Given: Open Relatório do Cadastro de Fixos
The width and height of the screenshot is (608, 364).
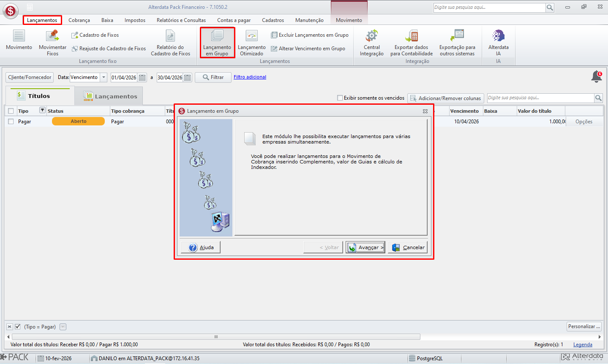Looking at the screenshot, I should 170,42.
